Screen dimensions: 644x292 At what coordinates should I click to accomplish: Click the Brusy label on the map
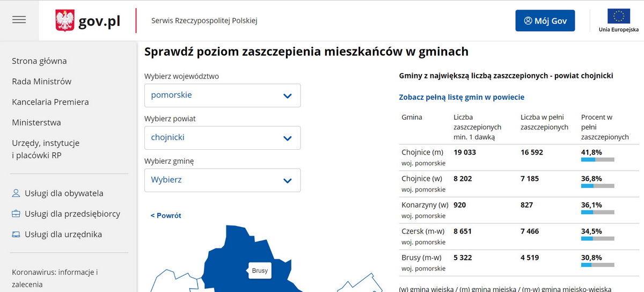click(x=260, y=271)
